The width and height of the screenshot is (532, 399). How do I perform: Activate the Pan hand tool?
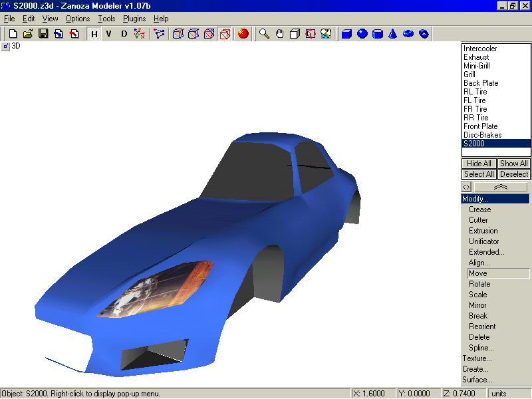[x=279, y=33]
